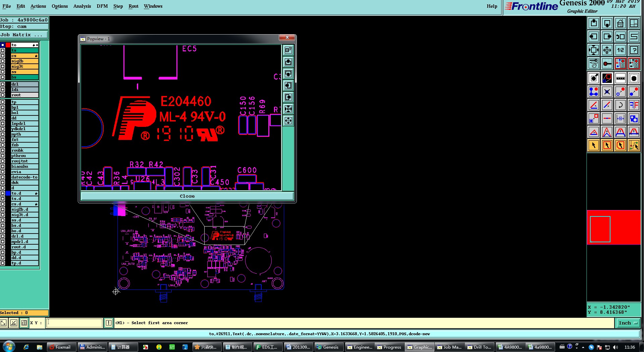Toggle the drl layer checkbox

tap(3, 84)
